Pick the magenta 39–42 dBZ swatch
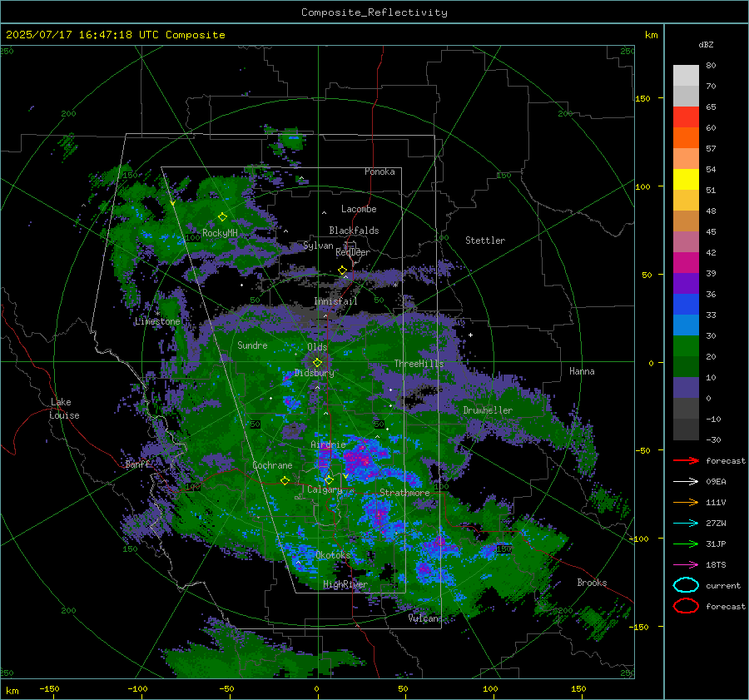 (x=686, y=263)
